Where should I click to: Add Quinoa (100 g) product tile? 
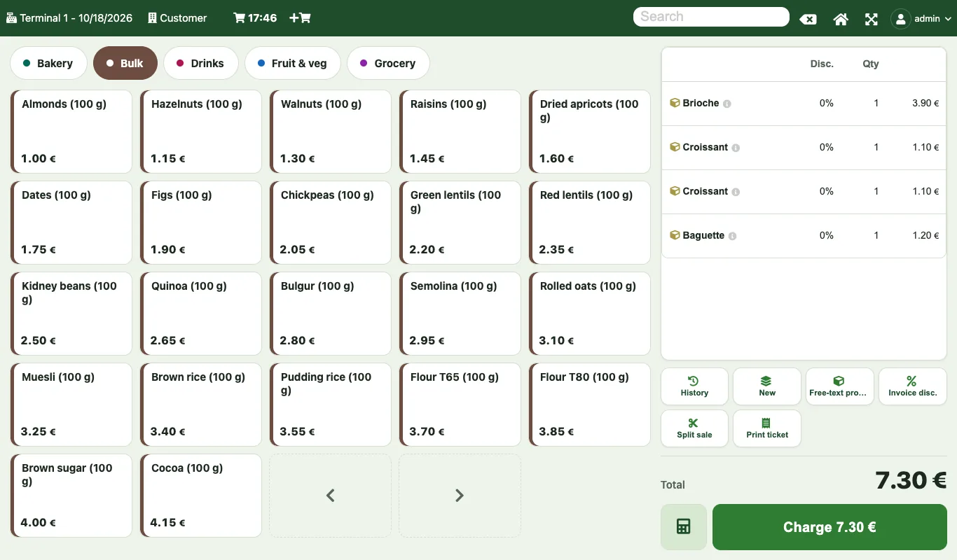coord(201,314)
